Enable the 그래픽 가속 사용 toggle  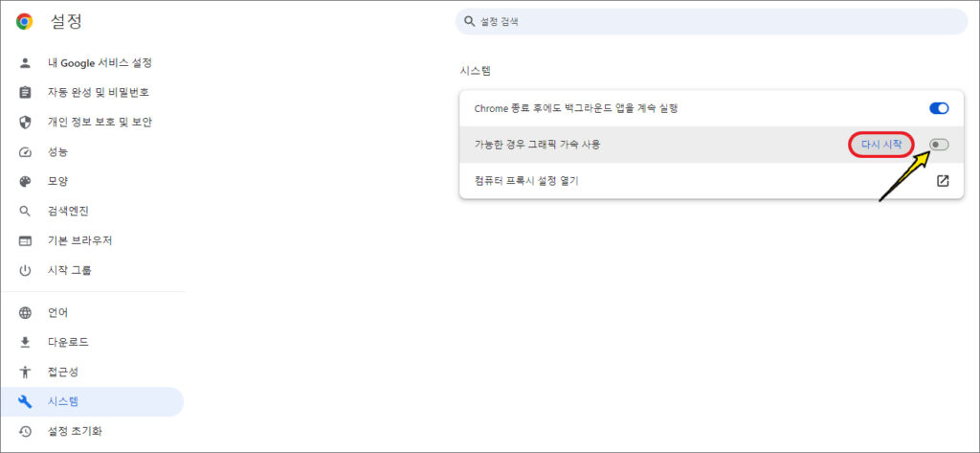point(939,145)
